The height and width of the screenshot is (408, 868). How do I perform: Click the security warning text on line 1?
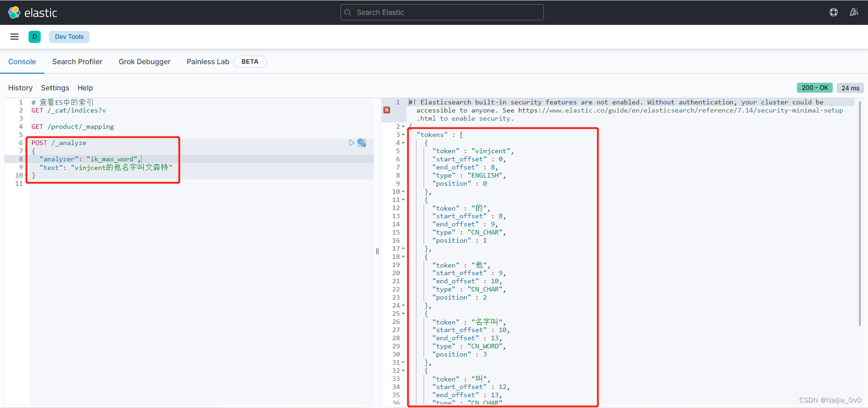click(626, 110)
